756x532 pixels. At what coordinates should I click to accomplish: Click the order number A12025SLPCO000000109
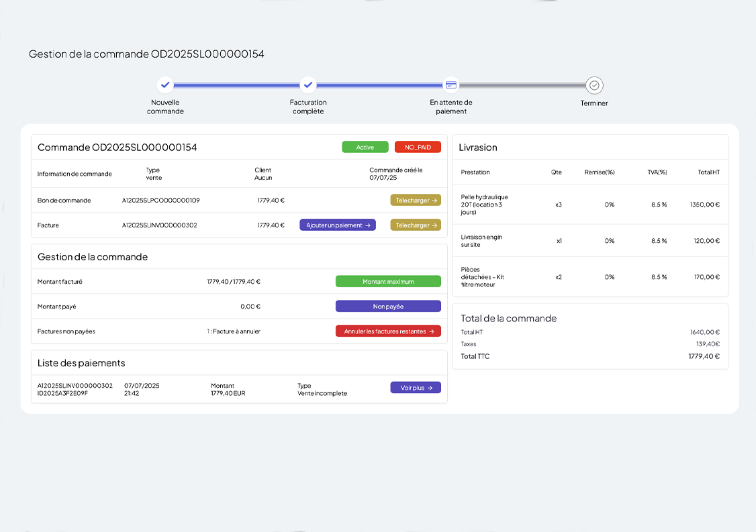(160, 201)
